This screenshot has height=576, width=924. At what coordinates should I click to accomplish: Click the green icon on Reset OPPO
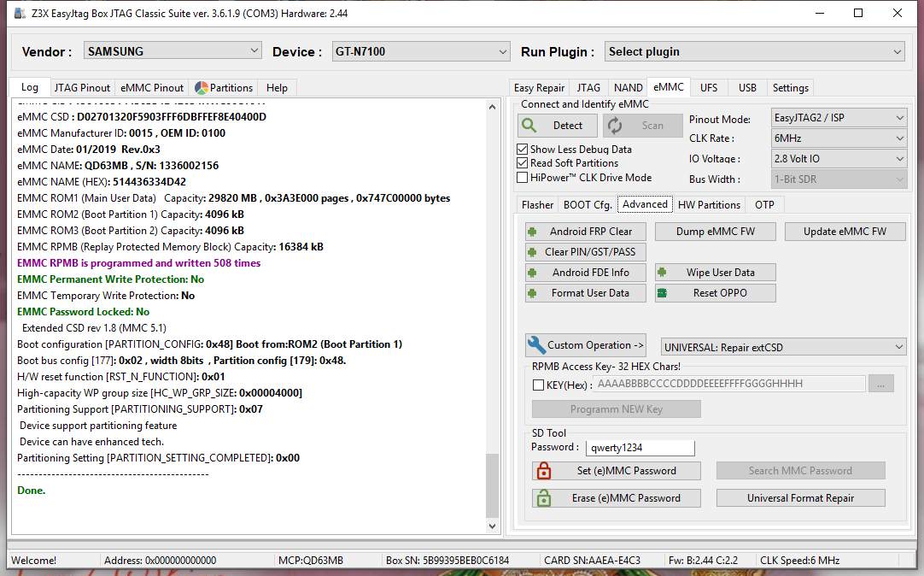tap(662, 293)
